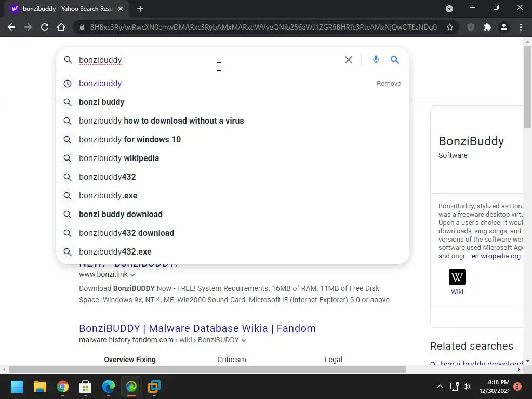Image resolution: width=532 pixels, height=399 pixels.
Task: Open the tab search down-arrow button
Action: tap(449, 9)
